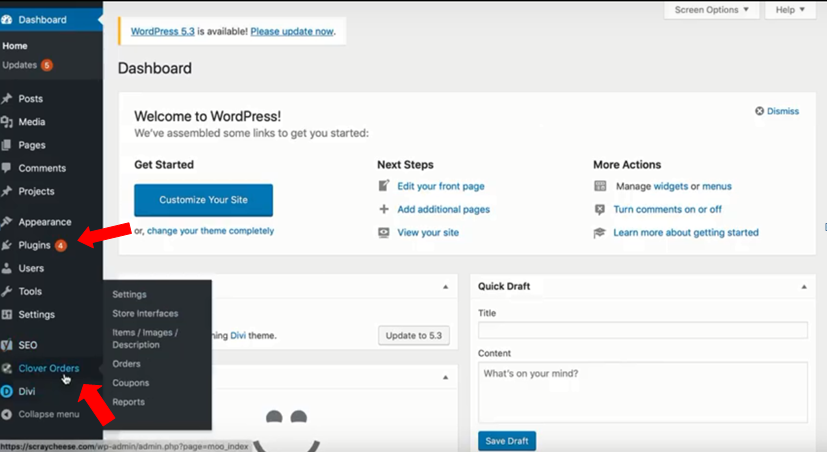Image resolution: width=827 pixels, height=452 pixels.
Task: Choose Items / Images / Description in flyout
Action: pos(145,339)
